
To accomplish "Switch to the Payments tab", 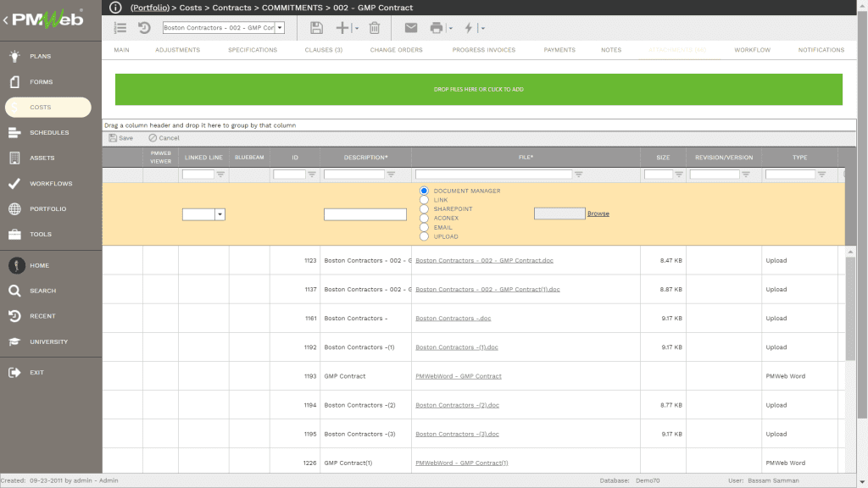I will (559, 50).
